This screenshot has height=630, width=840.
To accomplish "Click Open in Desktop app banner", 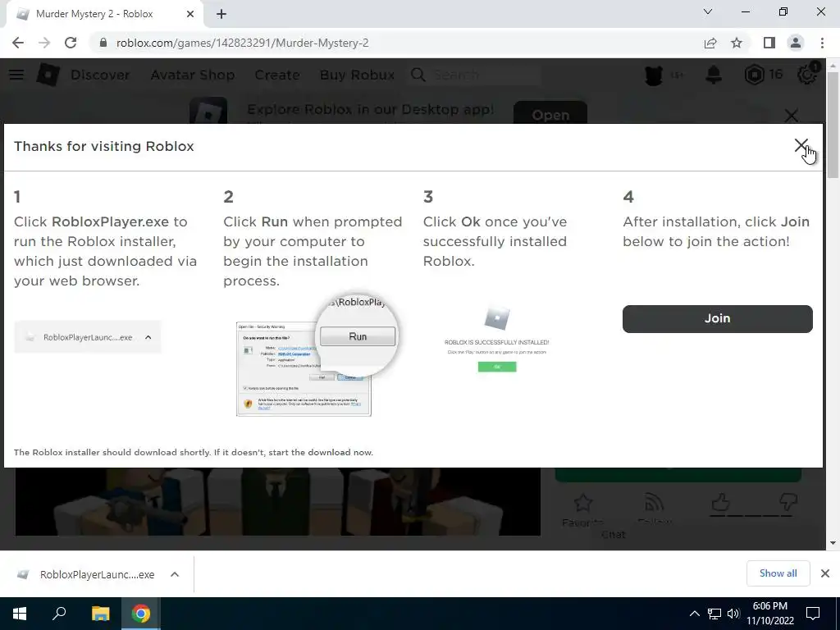I will (x=550, y=113).
